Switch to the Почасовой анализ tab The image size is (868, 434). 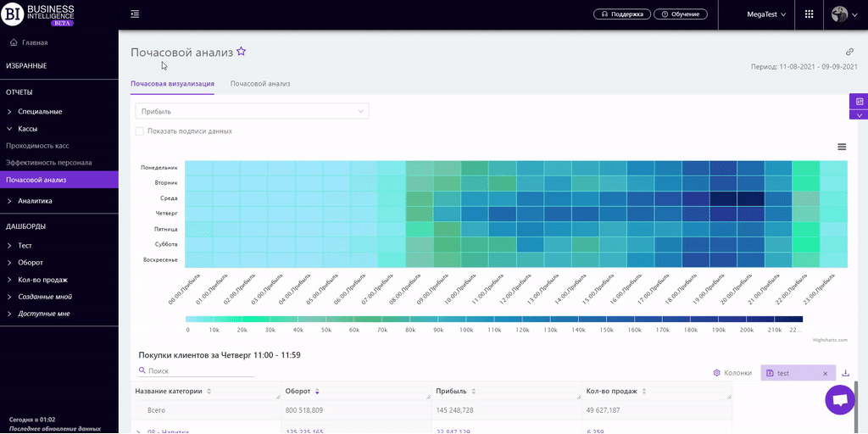(260, 84)
